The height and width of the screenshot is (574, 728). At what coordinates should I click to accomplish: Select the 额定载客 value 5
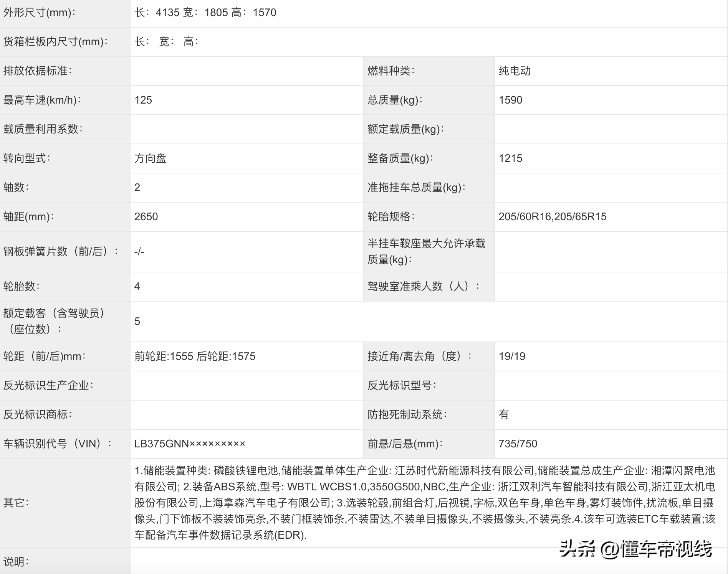click(138, 322)
